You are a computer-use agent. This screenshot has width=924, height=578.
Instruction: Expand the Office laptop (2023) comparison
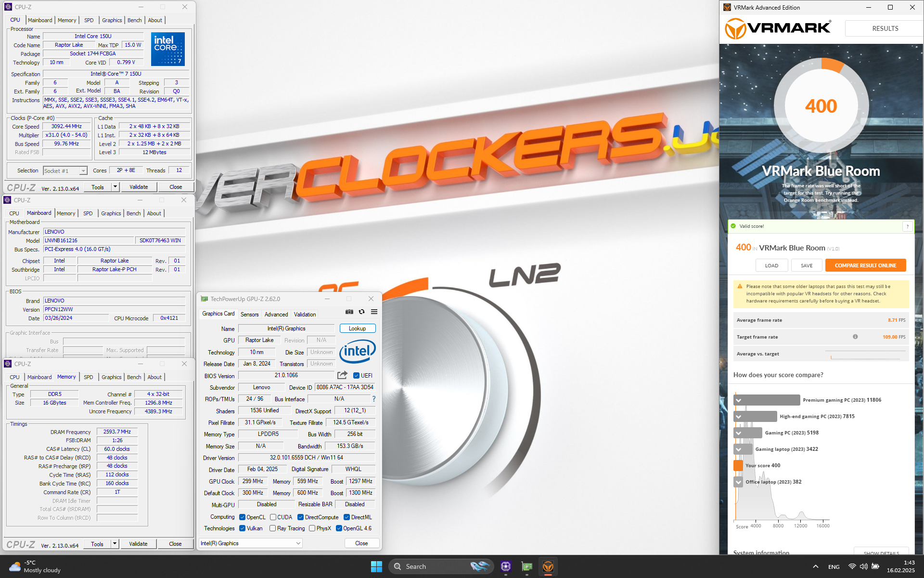pos(738,482)
